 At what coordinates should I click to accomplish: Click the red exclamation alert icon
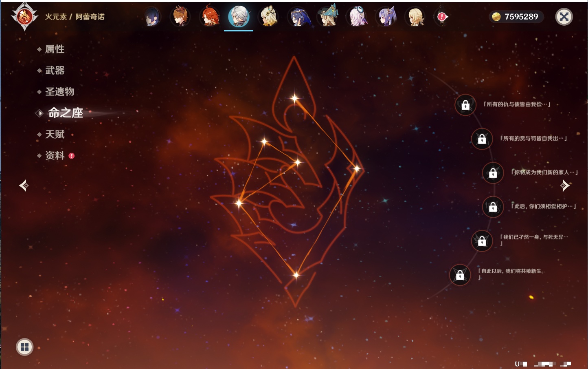point(442,17)
